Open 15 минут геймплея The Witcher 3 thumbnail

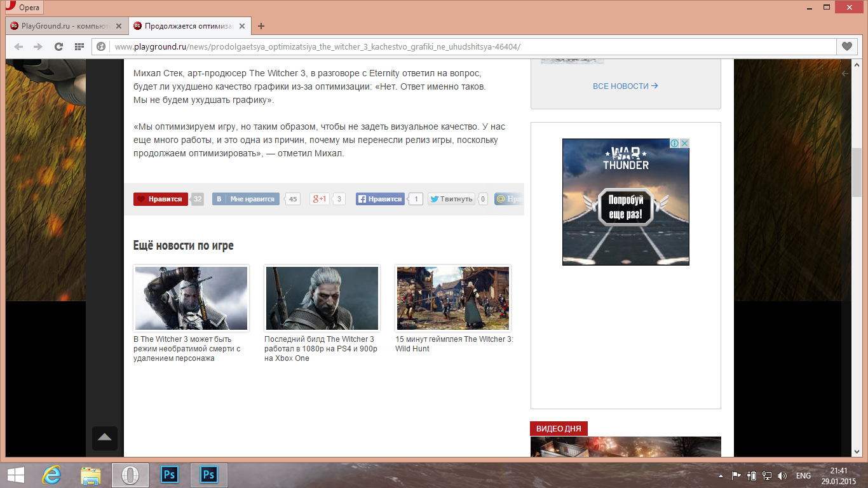[x=452, y=298]
